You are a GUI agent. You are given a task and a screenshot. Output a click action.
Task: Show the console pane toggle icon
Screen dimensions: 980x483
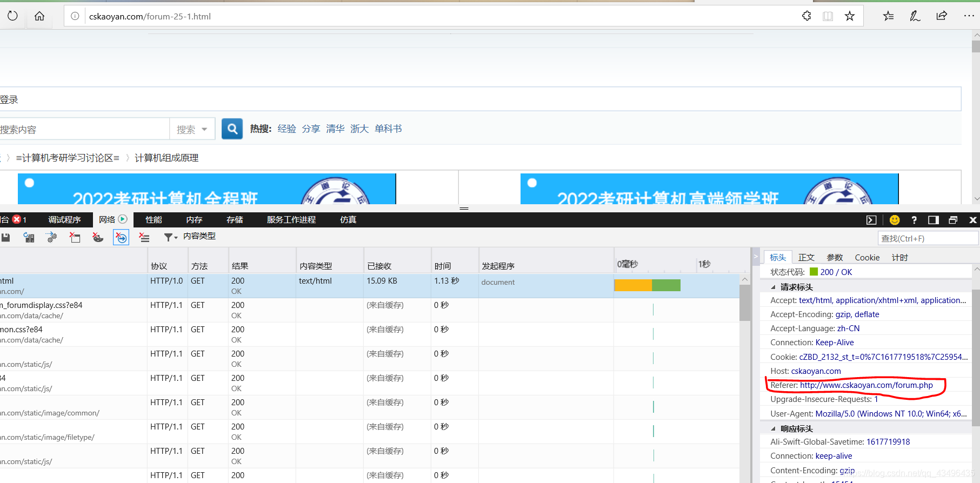pos(871,220)
